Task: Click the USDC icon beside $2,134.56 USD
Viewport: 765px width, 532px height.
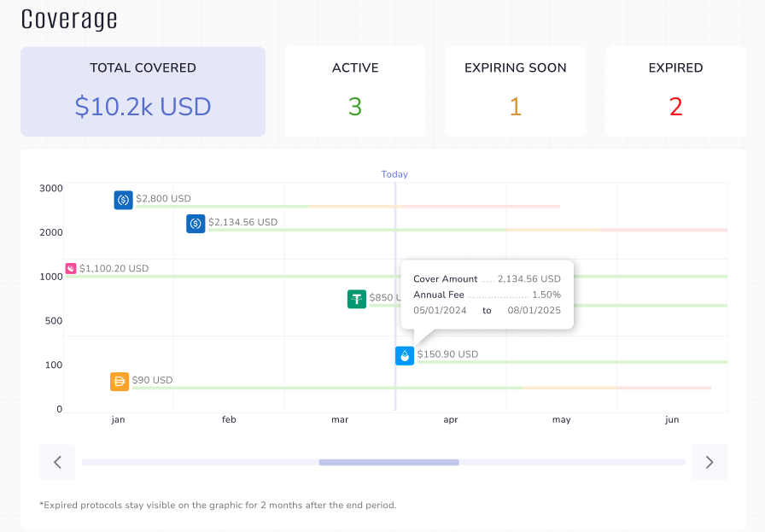Action: (x=196, y=224)
